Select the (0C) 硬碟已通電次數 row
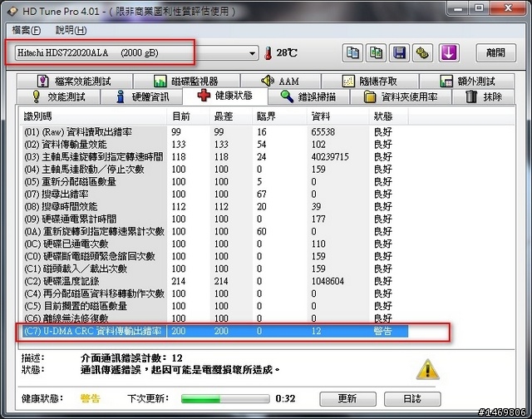 pos(215,244)
